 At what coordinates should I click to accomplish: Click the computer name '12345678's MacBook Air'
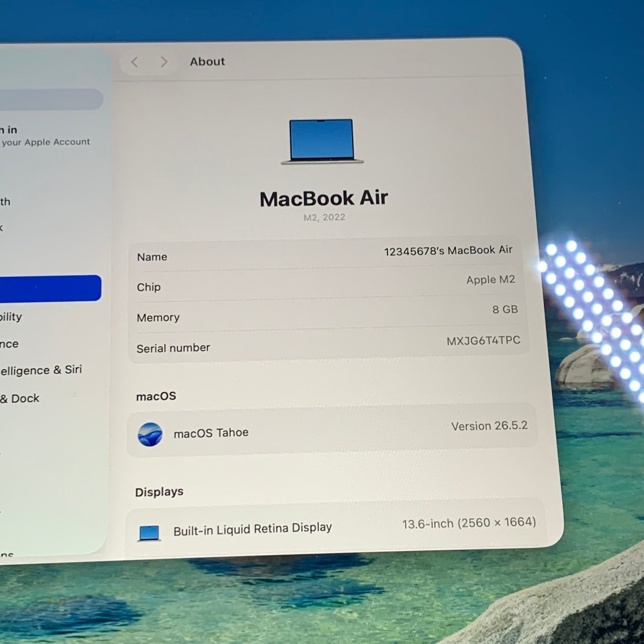click(448, 250)
